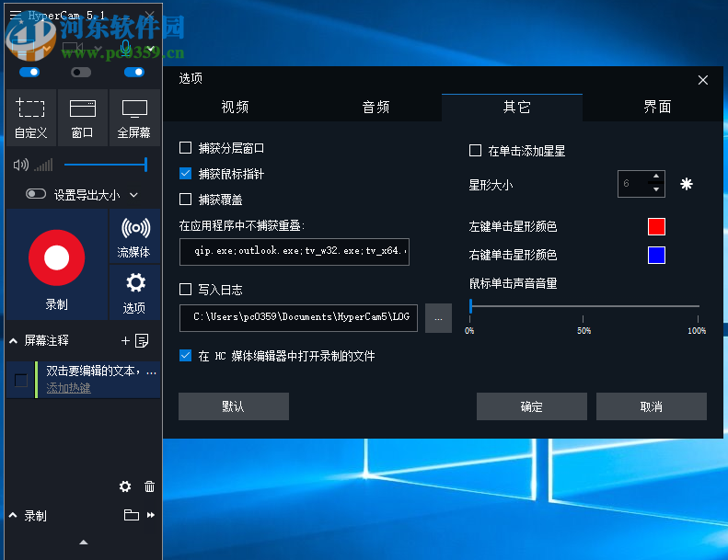Uncheck 在 HC 媒体编辑器中打开录制的文件
This screenshot has height=560, width=728.
pyautogui.click(x=185, y=355)
